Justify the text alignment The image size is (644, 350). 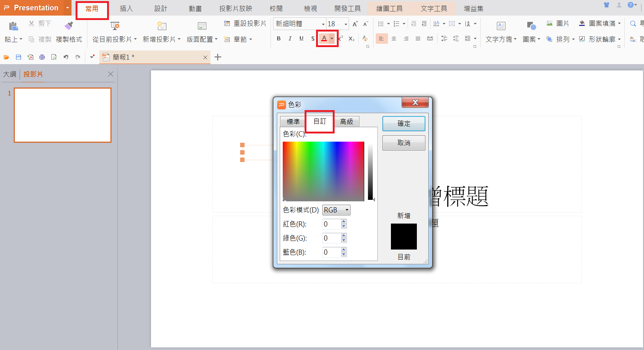pyautogui.click(x=418, y=39)
